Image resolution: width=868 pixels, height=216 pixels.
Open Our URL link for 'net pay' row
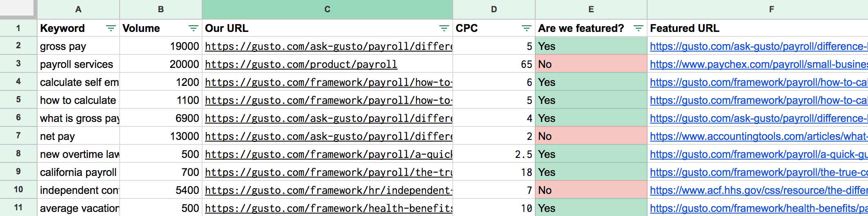pyautogui.click(x=329, y=136)
